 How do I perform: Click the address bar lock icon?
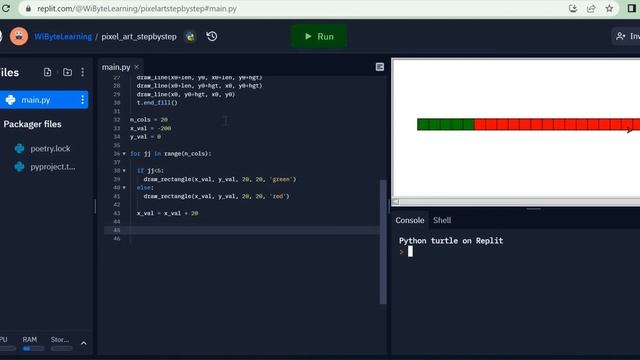pyautogui.click(x=28, y=9)
